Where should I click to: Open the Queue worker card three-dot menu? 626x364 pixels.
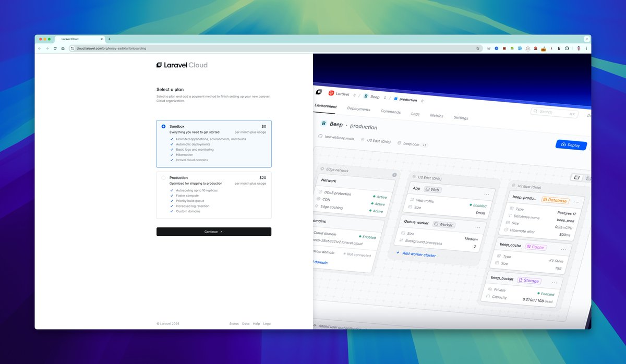(477, 227)
